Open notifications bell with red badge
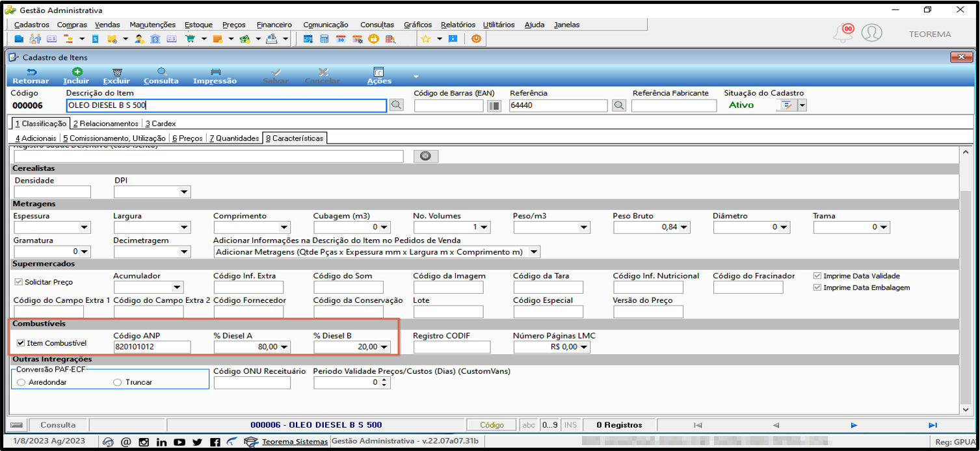This screenshot has width=980, height=451. pyautogui.click(x=843, y=33)
